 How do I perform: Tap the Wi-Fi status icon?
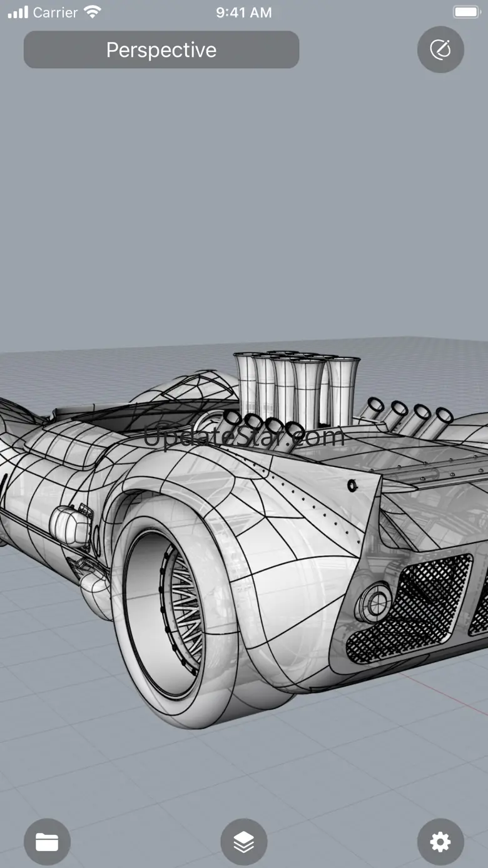[x=93, y=12]
